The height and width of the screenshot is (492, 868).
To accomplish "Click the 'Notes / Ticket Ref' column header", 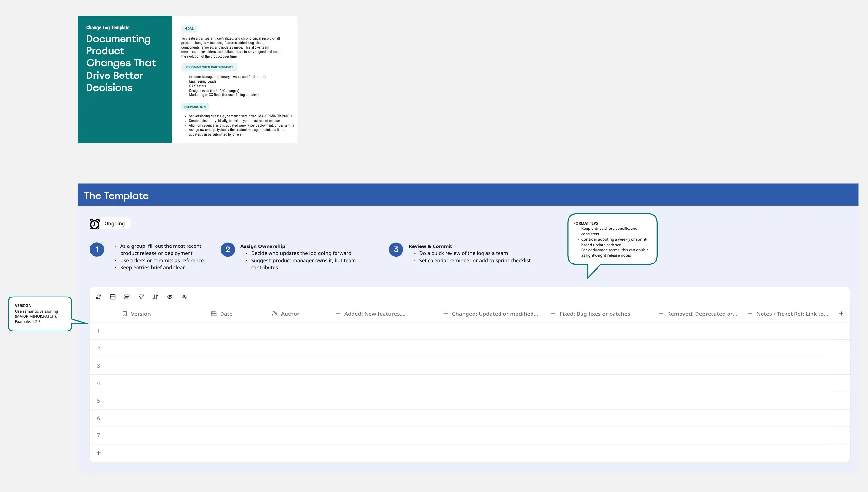I will point(792,314).
